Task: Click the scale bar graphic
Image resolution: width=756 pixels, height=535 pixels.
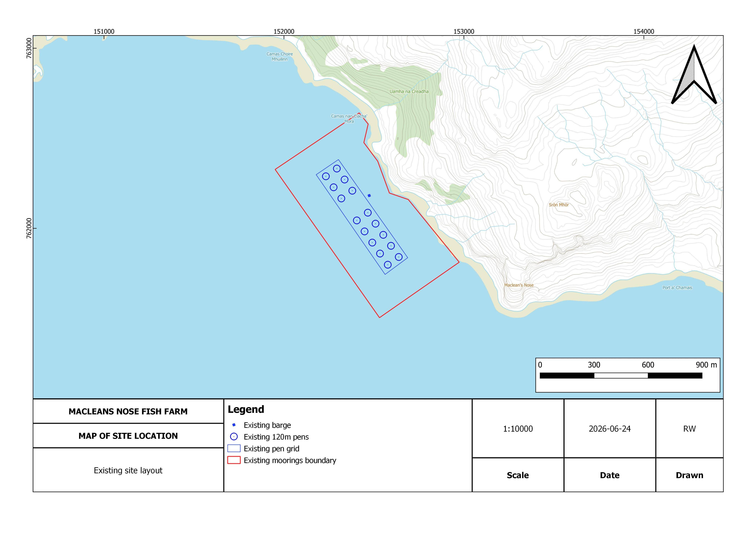Action: point(621,375)
